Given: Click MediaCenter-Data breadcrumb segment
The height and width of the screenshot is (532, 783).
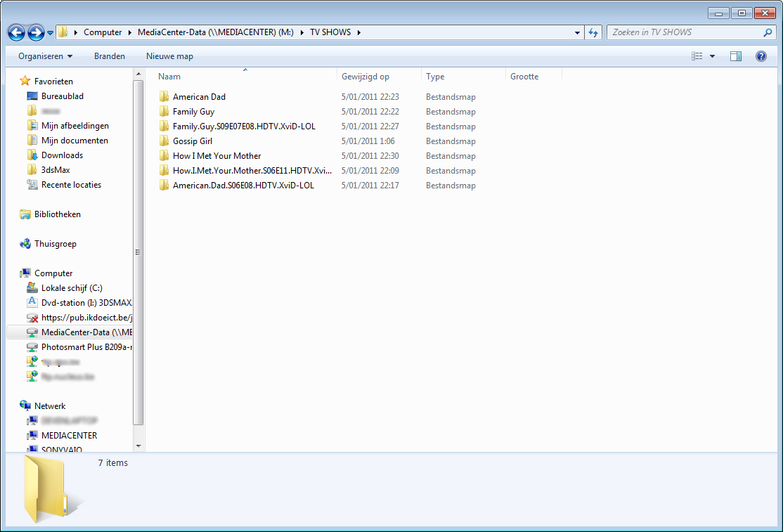Looking at the screenshot, I should (215, 32).
